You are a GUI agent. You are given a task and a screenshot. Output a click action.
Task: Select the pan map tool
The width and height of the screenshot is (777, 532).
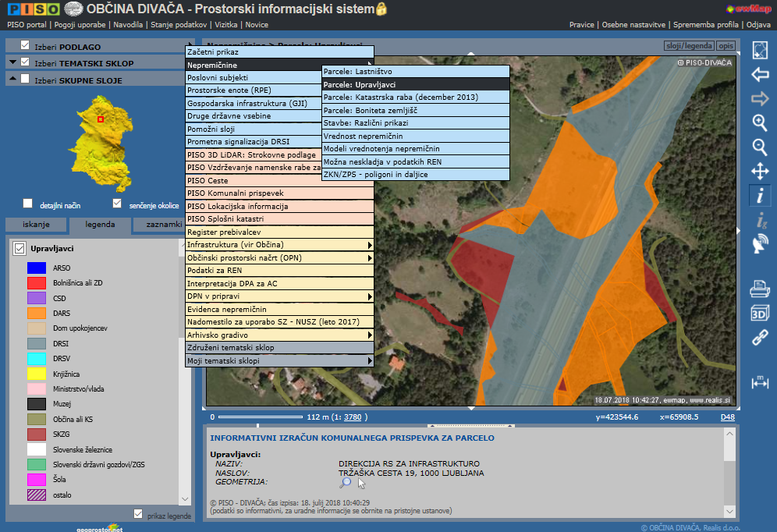pos(760,172)
